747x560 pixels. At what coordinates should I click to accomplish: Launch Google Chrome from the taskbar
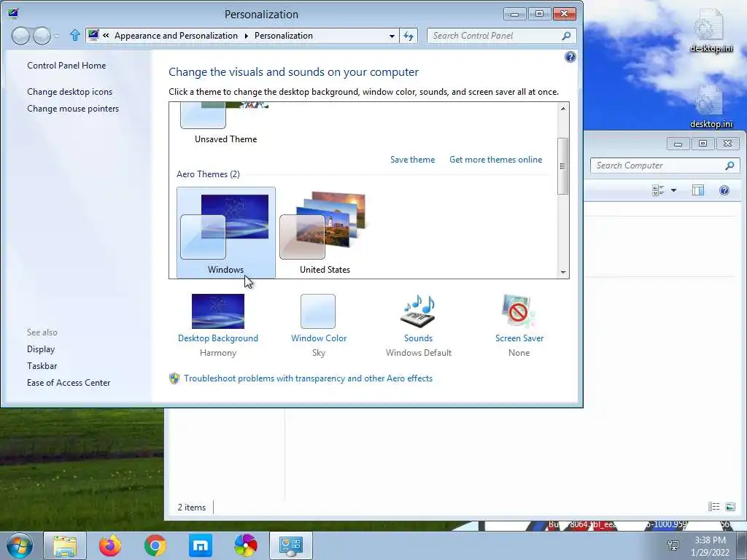(x=155, y=545)
